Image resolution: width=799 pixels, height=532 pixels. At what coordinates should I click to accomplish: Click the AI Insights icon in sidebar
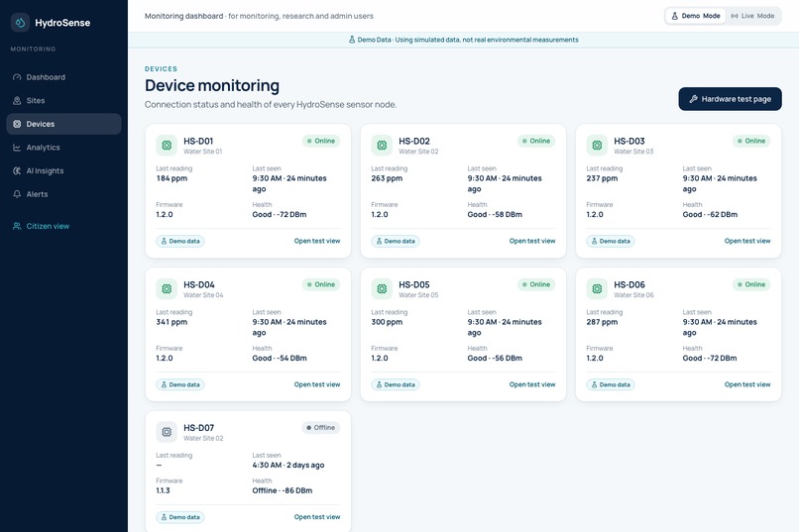tap(17, 171)
